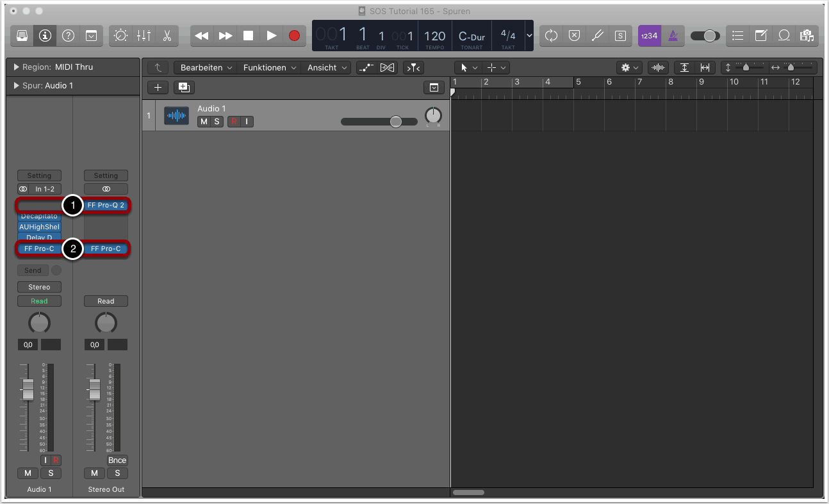This screenshot has height=504, width=829.
Task: Click the Audio 1 track volume slider
Action: tap(379, 122)
